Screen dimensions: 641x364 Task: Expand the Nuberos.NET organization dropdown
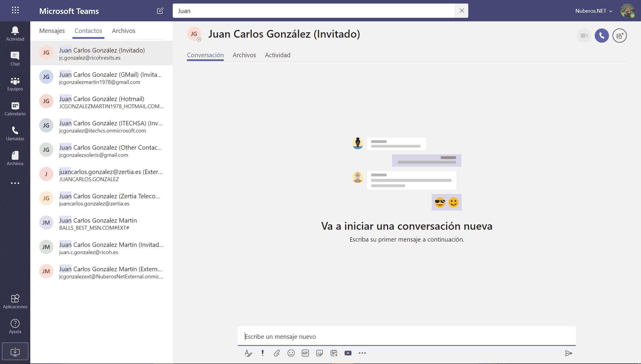(594, 11)
